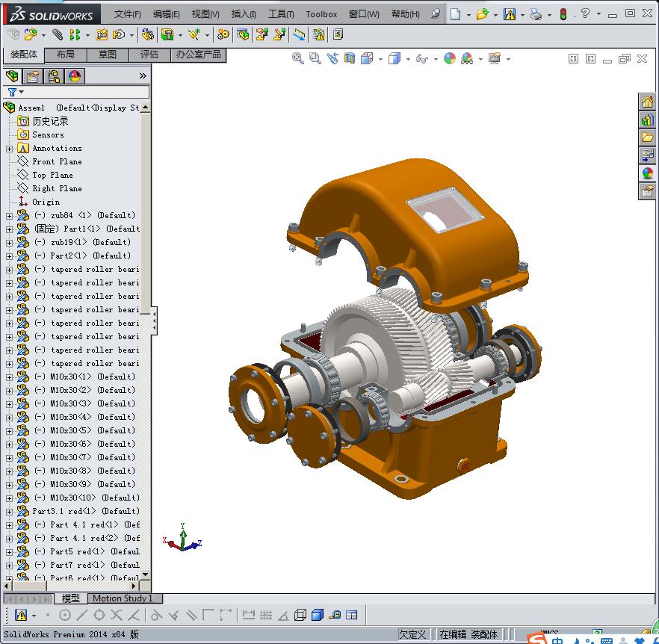Expand the zub84<1> component node
The image size is (659, 644).
[9, 216]
